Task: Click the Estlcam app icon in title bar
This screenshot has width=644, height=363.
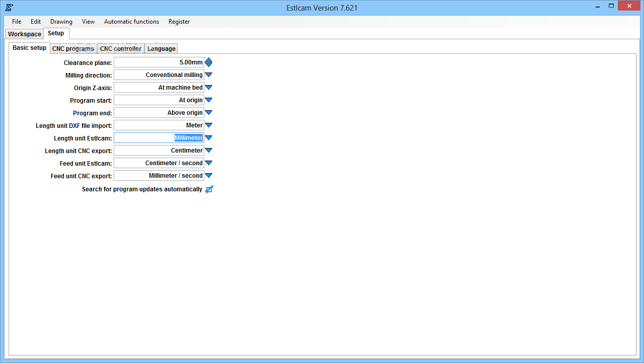Action: click(9, 8)
